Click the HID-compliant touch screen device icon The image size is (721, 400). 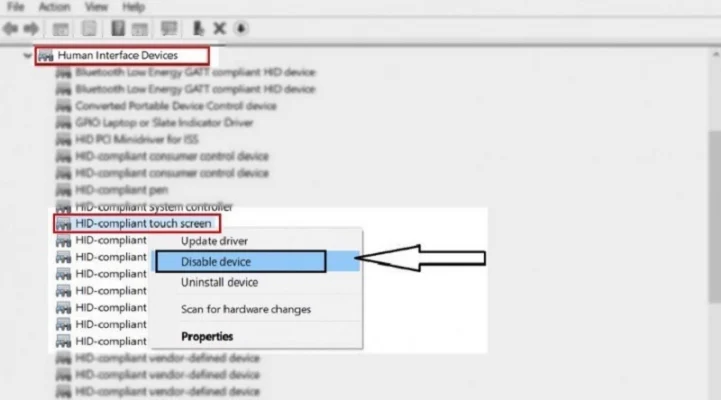click(63, 224)
